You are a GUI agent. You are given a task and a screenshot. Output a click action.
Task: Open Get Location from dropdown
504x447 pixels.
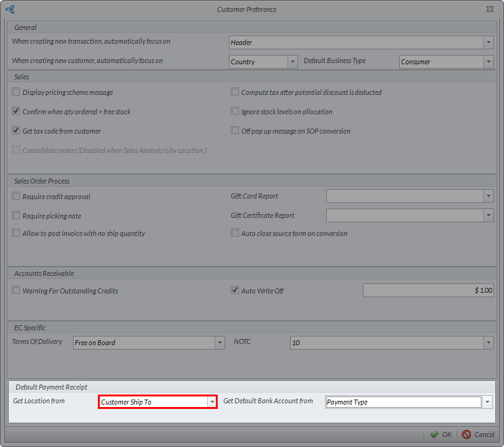(212, 402)
